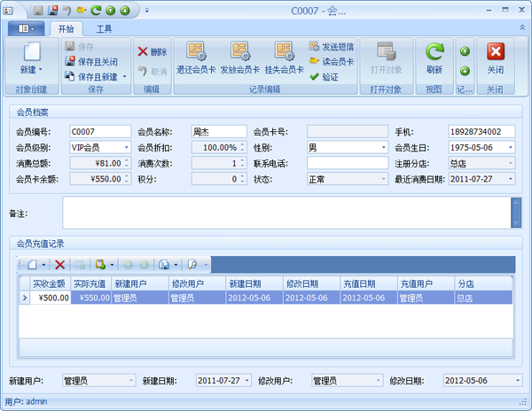Screen dimensions: 532x411
Task: Click the 分店 column header
Action: 483,283
